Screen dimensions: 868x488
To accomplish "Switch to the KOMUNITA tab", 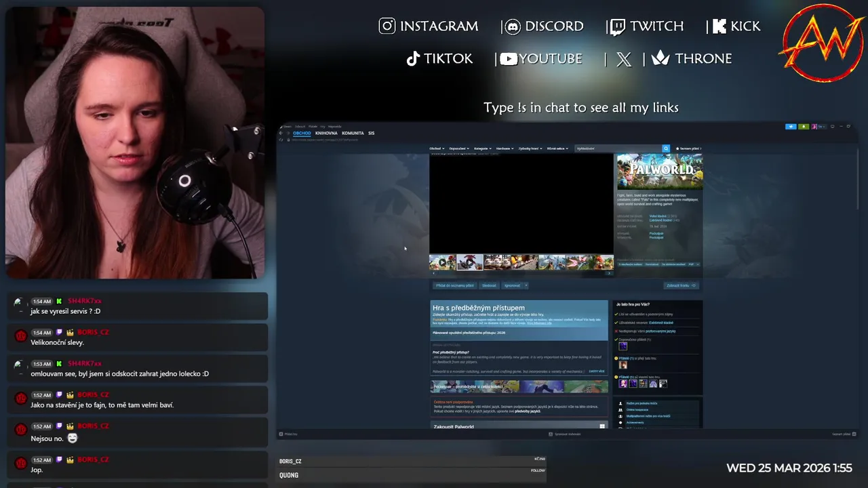I will (353, 133).
